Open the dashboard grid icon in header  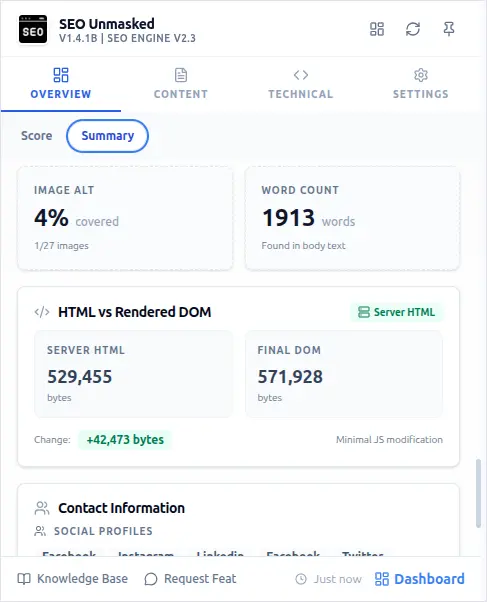click(x=377, y=29)
